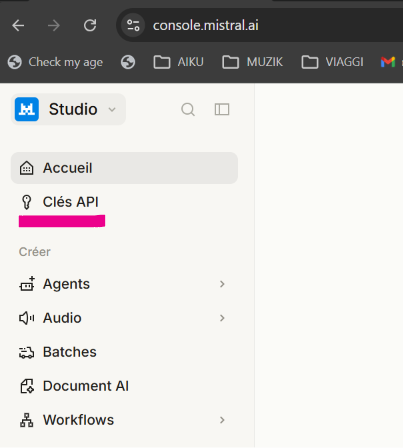Click the browser forward arrow
The width and height of the screenshot is (403, 448).
click(x=54, y=25)
